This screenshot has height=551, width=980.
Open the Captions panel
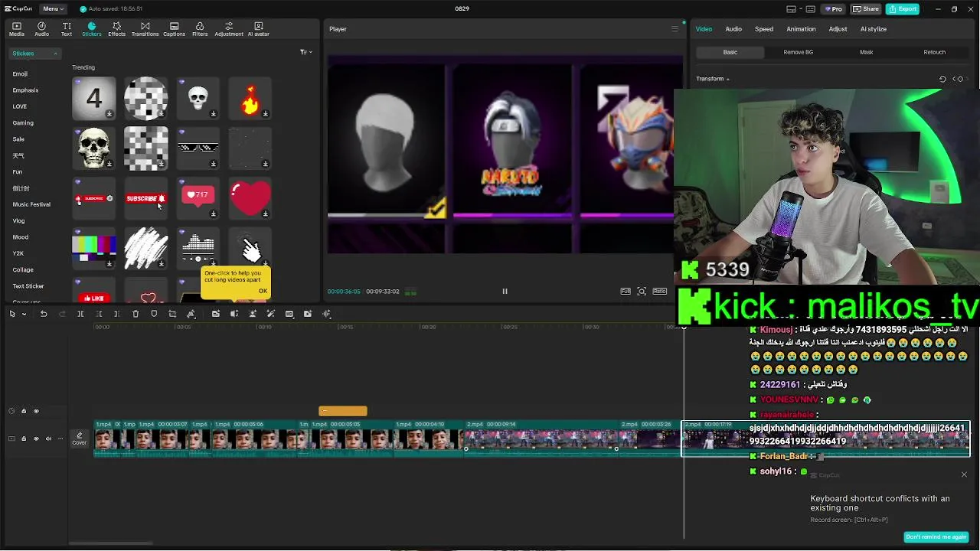(x=174, y=29)
